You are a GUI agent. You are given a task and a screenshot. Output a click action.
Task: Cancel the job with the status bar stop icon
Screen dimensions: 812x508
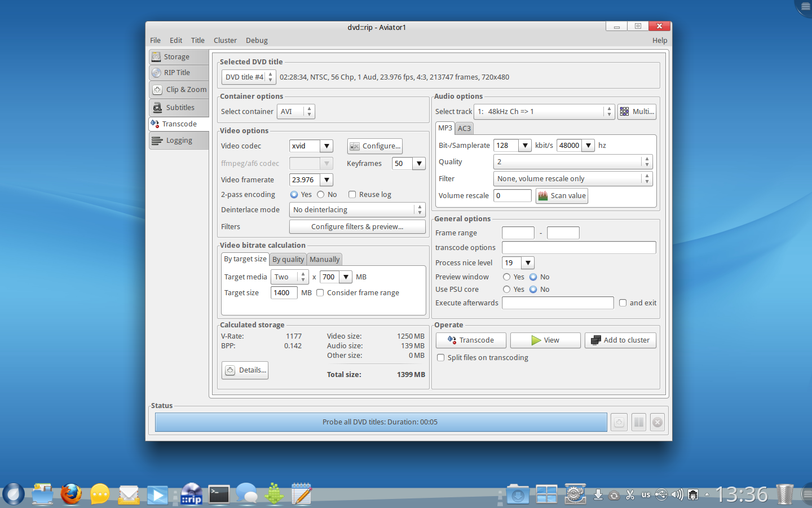click(657, 422)
